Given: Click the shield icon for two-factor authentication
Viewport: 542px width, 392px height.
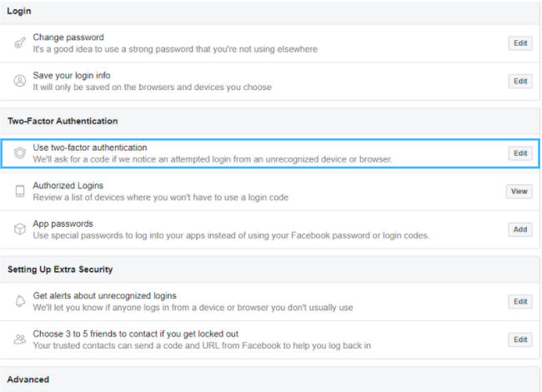Looking at the screenshot, I should pos(20,153).
